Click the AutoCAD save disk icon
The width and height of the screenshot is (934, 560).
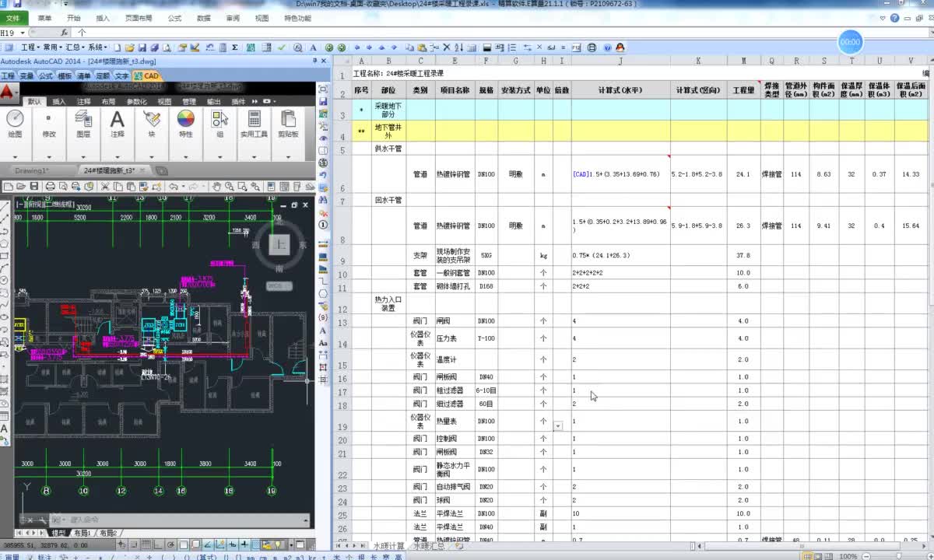click(x=33, y=187)
